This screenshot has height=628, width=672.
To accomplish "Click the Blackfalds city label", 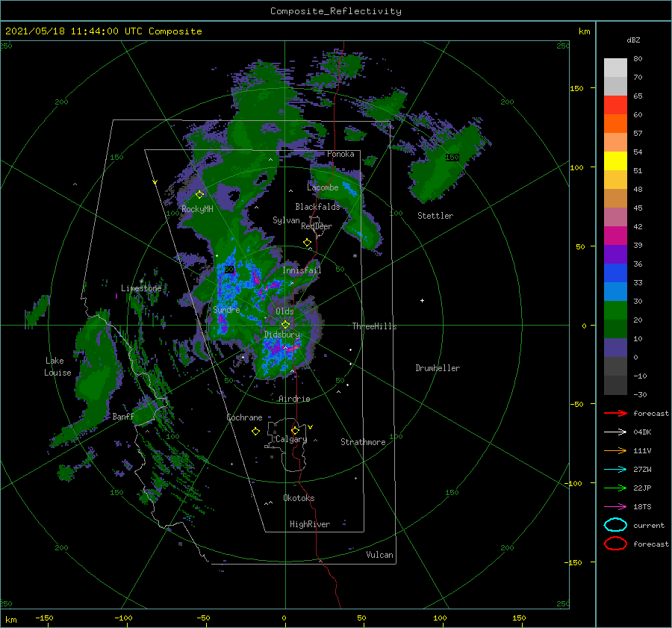I will click(x=317, y=207).
